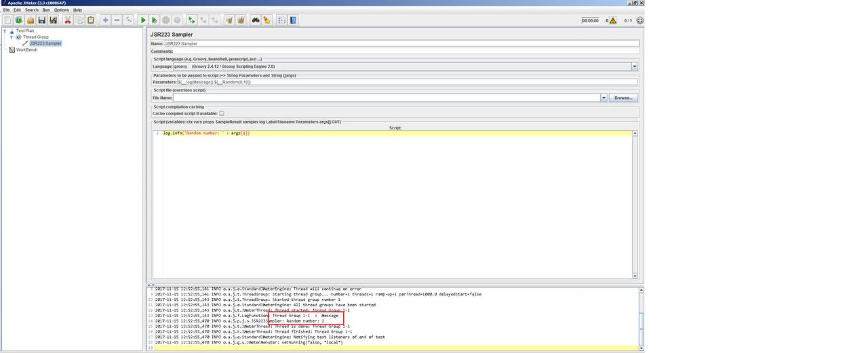Click in the Comments field

406,51
